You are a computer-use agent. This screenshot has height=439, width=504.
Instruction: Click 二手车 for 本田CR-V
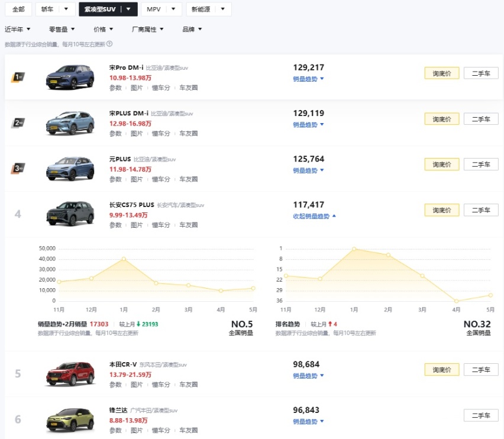(x=481, y=370)
